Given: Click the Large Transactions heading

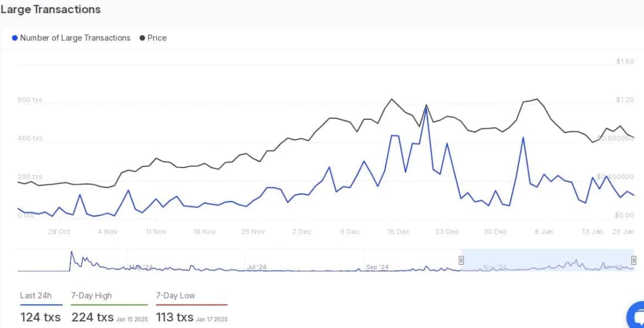Looking at the screenshot, I should point(51,10).
